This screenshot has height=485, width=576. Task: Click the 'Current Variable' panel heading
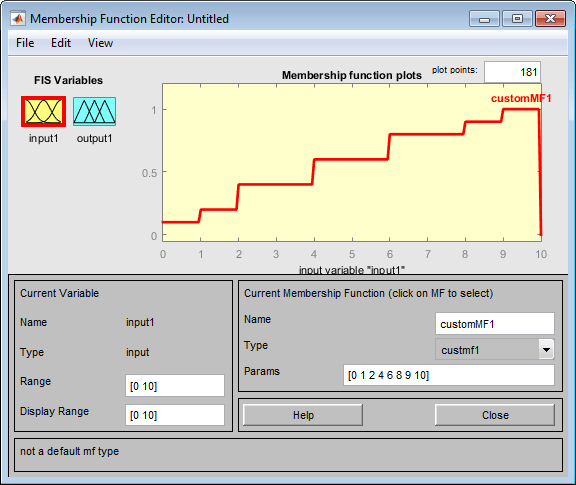pyautogui.click(x=60, y=293)
